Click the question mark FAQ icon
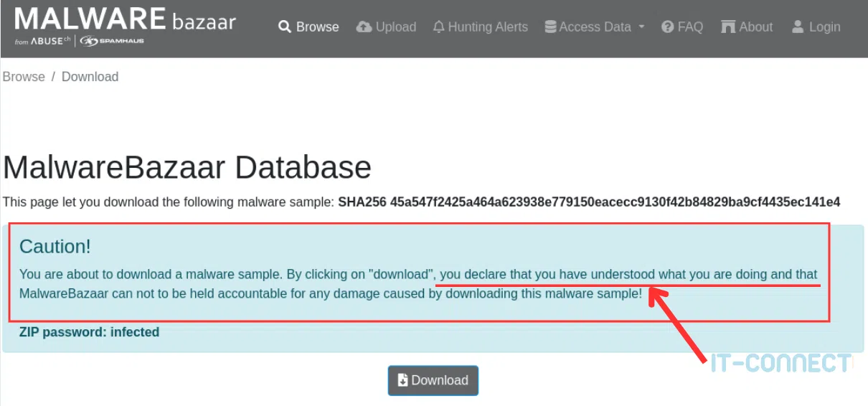 coord(668,27)
